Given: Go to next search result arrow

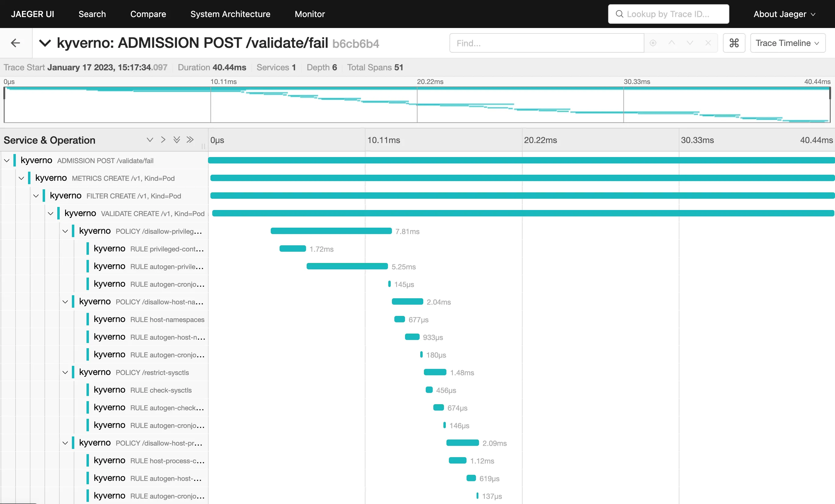Looking at the screenshot, I should pyautogui.click(x=690, y=43).
